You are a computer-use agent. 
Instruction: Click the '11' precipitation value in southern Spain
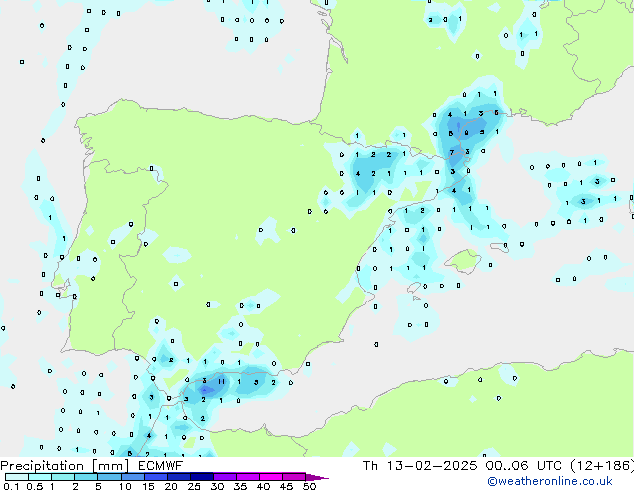(x=221, y=381)
